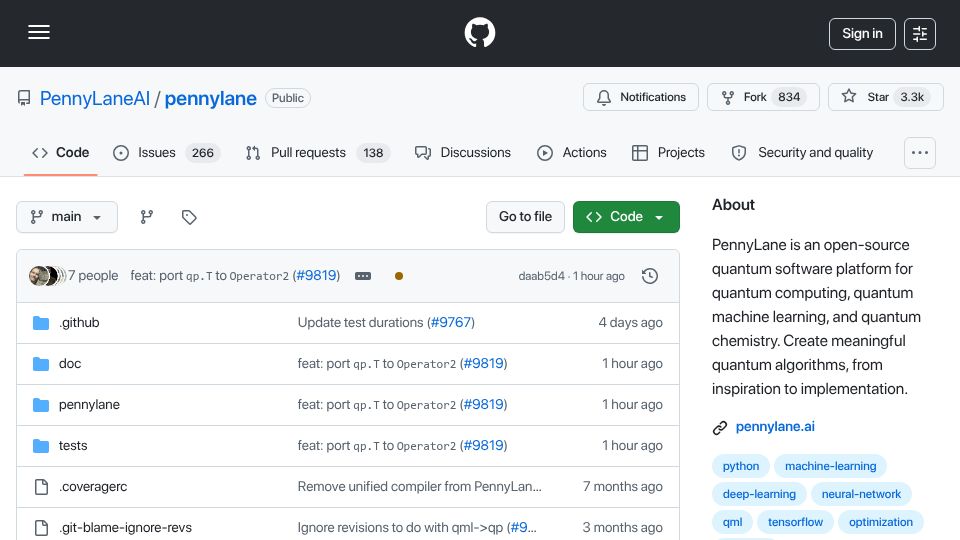Open the Update test durations commit message

click(361, 323)
